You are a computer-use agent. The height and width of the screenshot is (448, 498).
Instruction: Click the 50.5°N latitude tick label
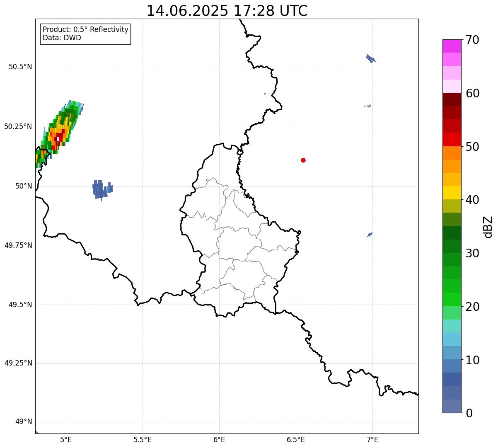click(20, 67)
